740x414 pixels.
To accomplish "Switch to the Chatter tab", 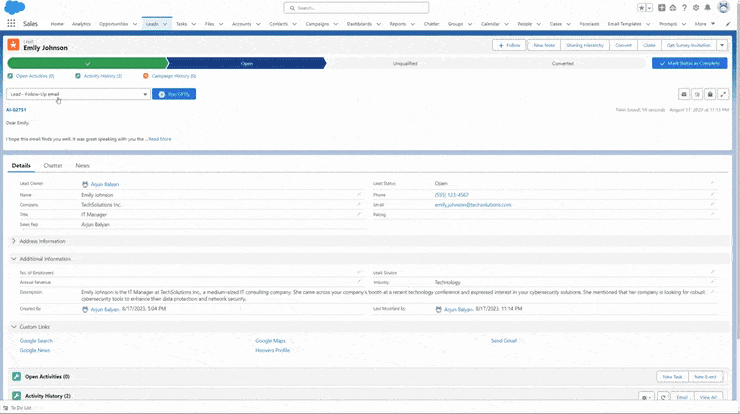I will pyautogui.click(x=53, y=166).
